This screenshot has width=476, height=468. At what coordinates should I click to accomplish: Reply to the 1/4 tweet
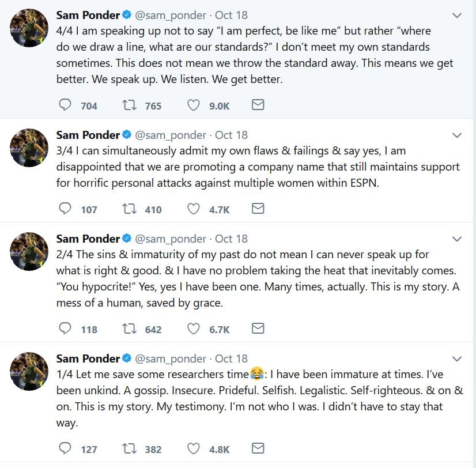click(66, 448)
